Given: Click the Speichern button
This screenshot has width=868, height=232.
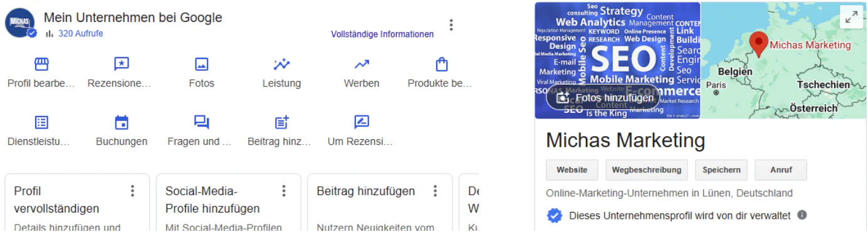Looking at the screenshot, I should [x=721, y=170].
